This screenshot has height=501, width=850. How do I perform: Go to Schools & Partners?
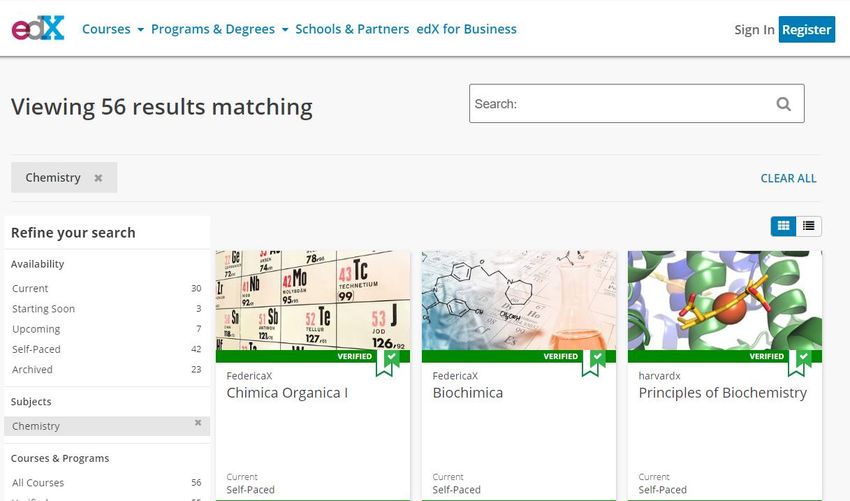point(352,29)
